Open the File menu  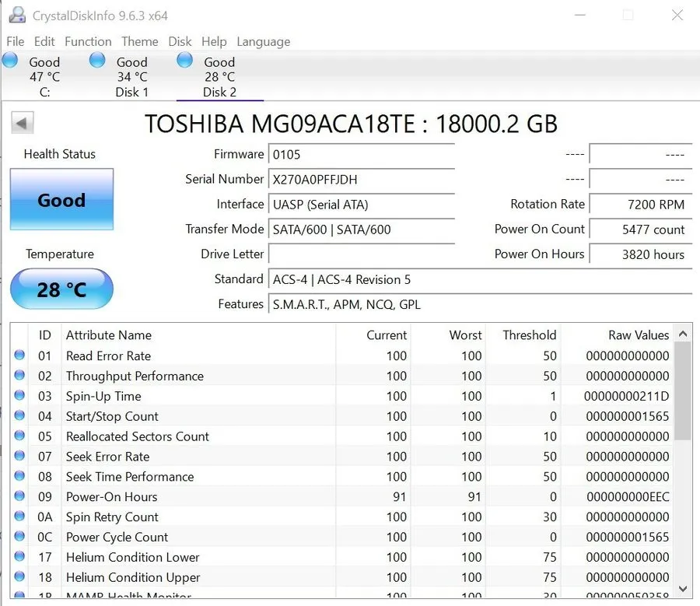[16, 41]
